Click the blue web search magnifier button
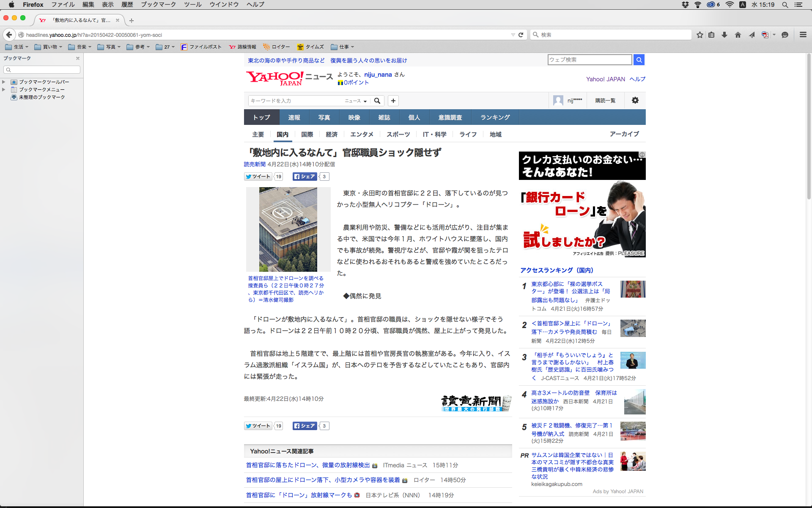812x508 pixels. (x=639, y=60)
